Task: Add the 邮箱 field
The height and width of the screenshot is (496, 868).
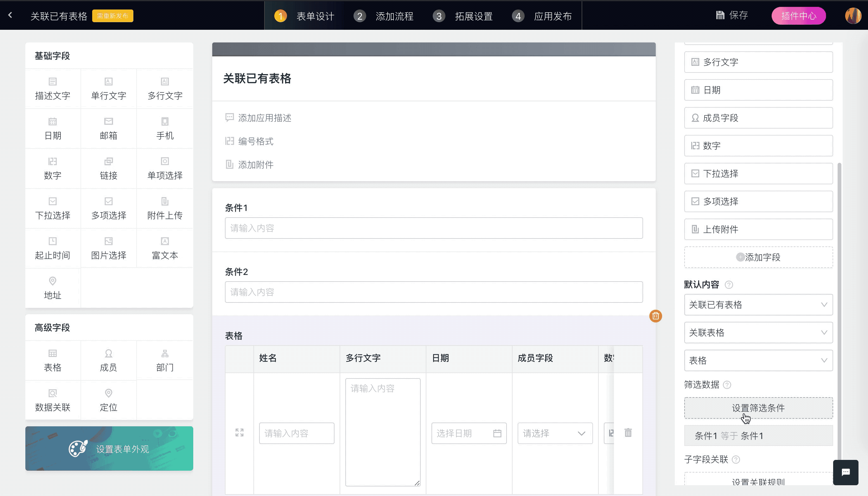Action: coord(108,129)
